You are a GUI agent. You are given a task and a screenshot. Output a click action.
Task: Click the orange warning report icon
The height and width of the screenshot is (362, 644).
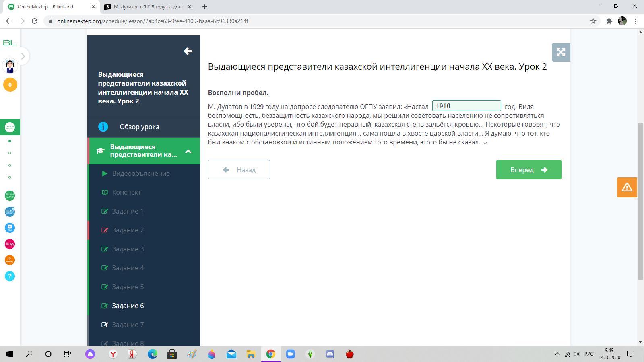(x=627, y=187)
